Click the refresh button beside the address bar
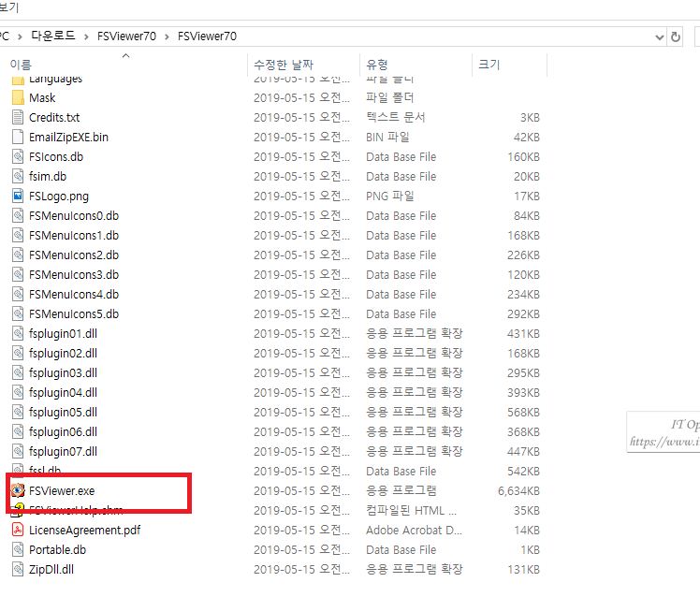 pyautogui.click(x=677, y=36)
